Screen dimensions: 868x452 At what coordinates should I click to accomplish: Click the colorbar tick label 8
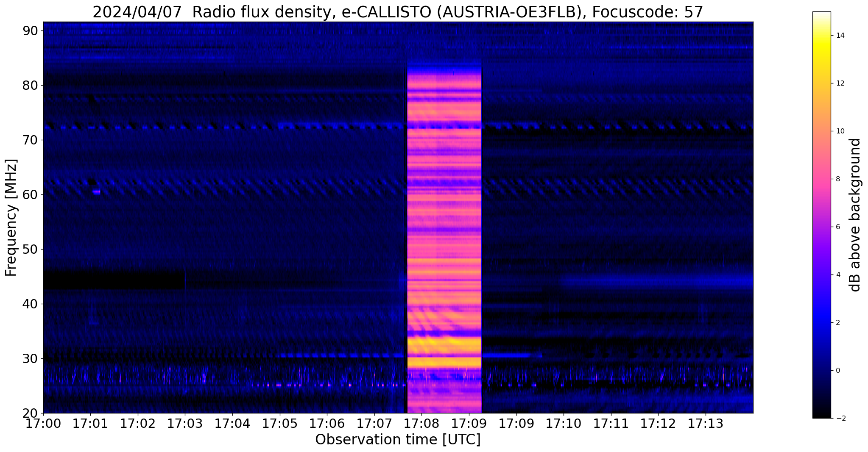coord(838,179)
